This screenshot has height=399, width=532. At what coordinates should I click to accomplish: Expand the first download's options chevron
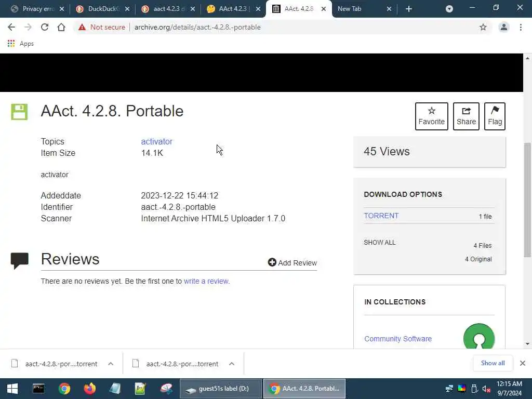[x=111, y=364]
